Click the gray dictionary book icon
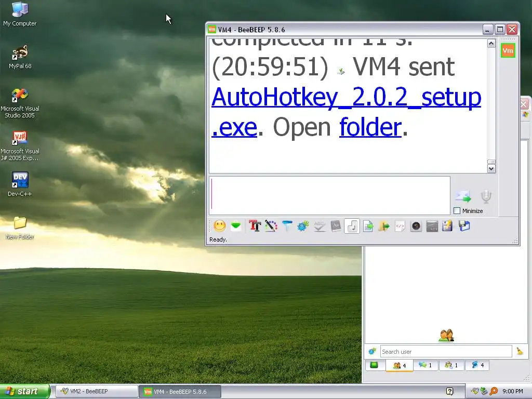This screenshot has width=532, height=399. pyautogui.click(x=336, y=226)
